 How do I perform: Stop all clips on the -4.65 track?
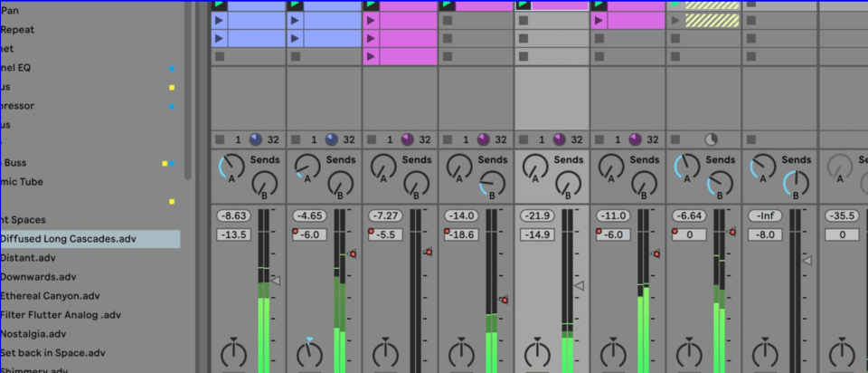(296, 139)
